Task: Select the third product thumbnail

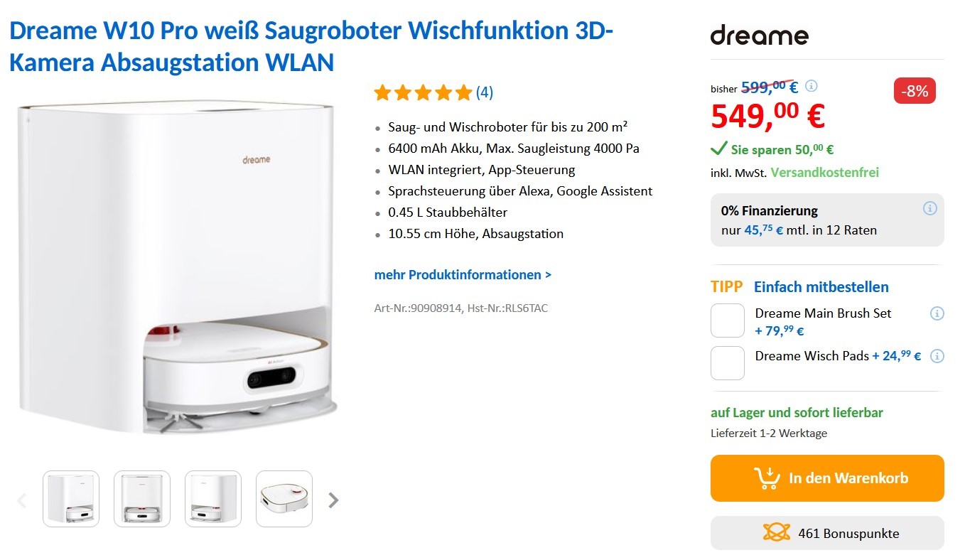Action: (x=213, y=499)
